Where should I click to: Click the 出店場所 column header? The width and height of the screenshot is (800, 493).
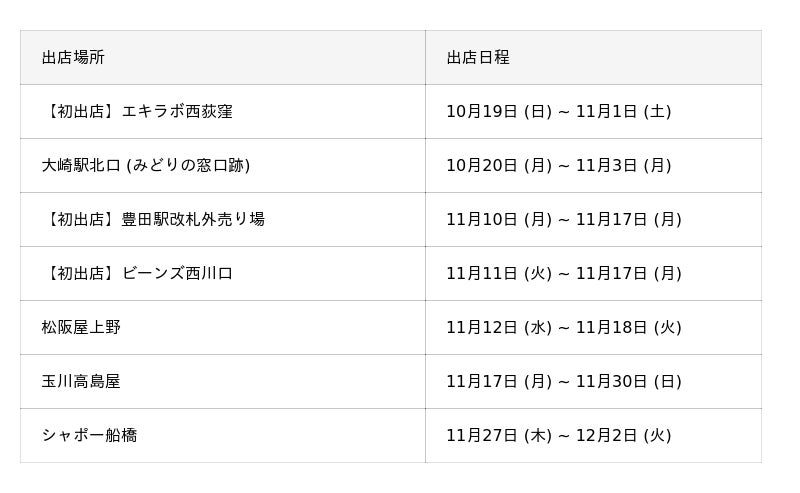point(73,58)
